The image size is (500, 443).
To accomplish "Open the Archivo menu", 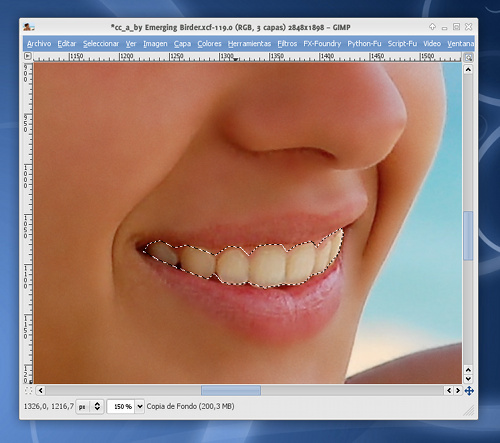I will pyautogui.click(x=39, y=44).
